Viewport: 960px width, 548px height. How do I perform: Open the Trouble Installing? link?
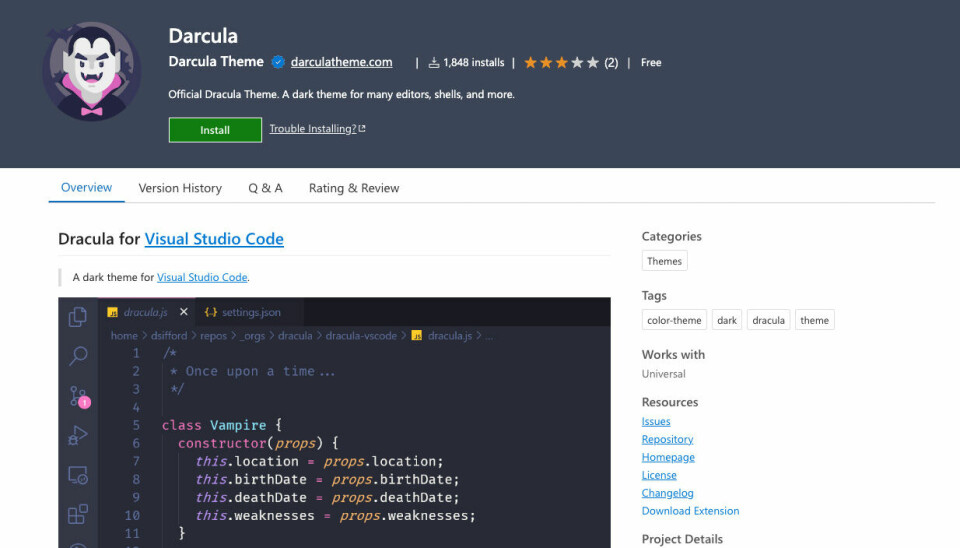313,129
